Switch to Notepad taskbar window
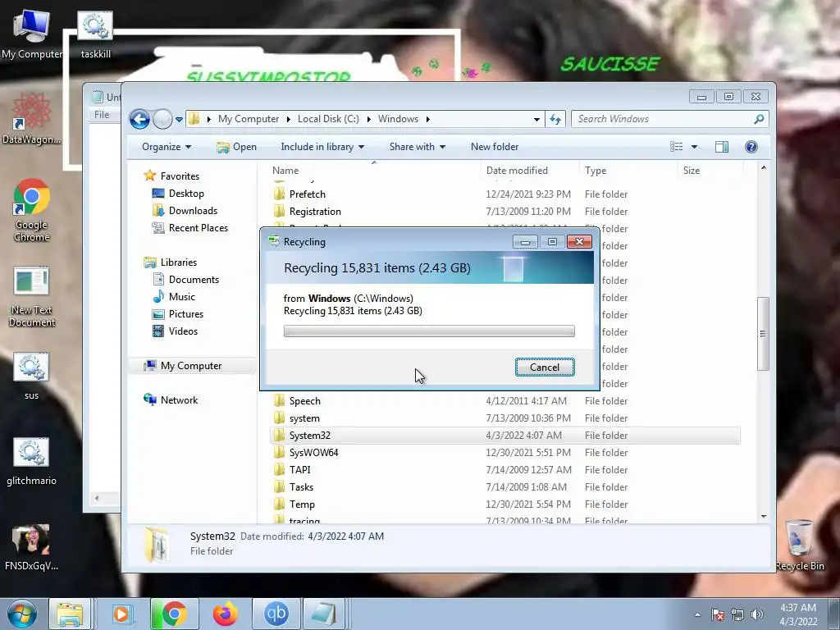The width and height of the screenshot is (840, 630). point(325,614)
